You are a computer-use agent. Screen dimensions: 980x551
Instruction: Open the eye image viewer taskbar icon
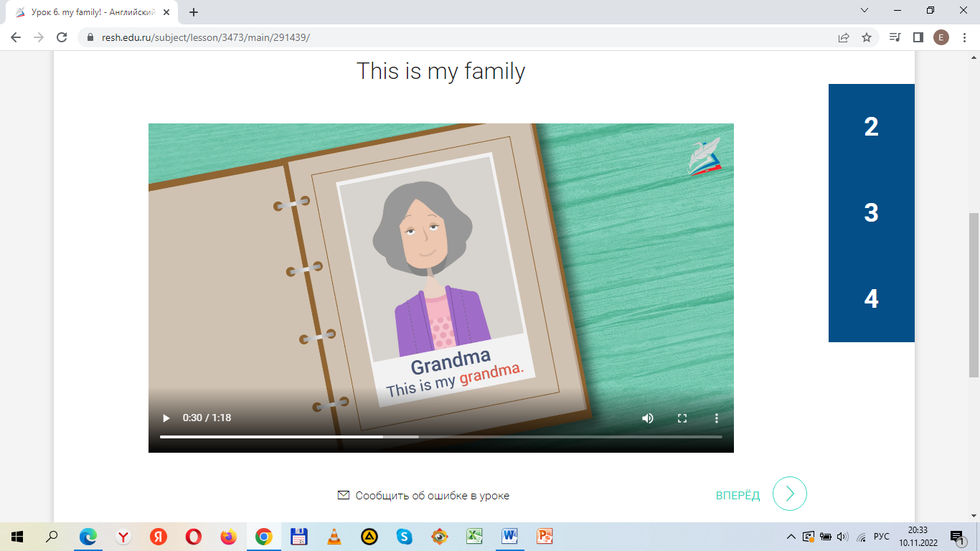[x=439, y=537]
